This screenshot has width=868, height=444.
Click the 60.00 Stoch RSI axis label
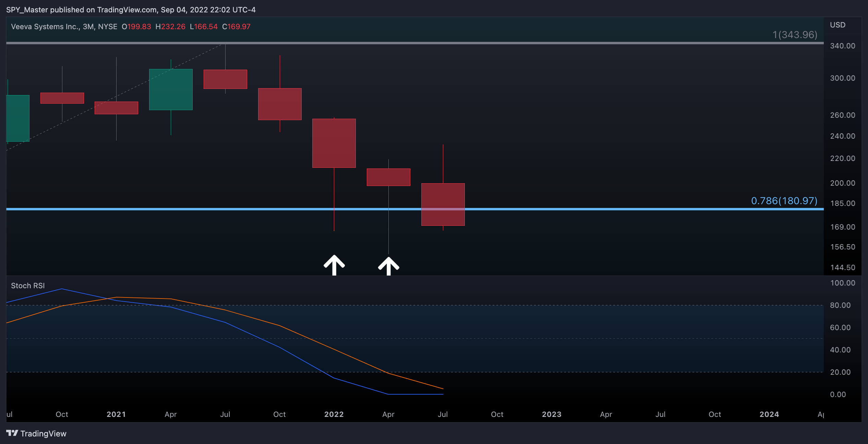pos(840,328)
